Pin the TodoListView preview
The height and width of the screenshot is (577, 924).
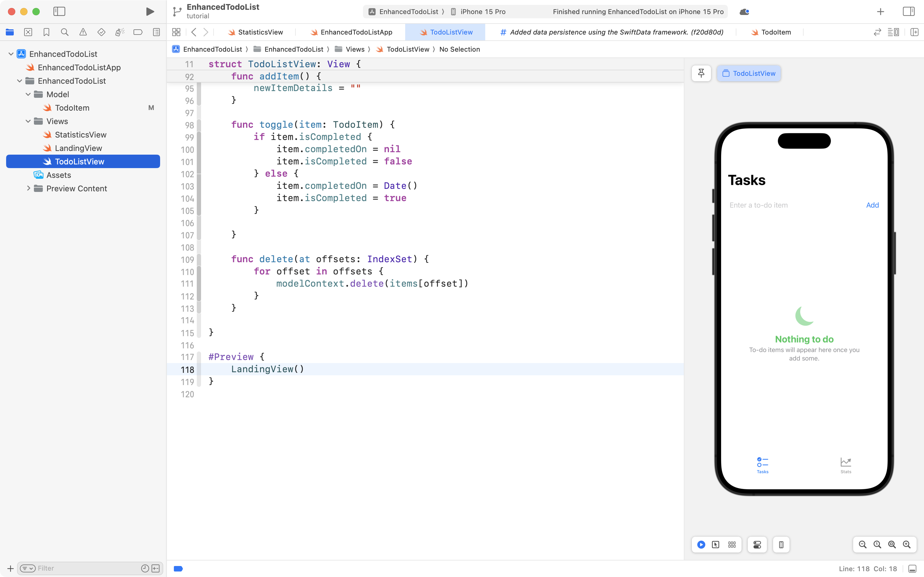[702, 73]
